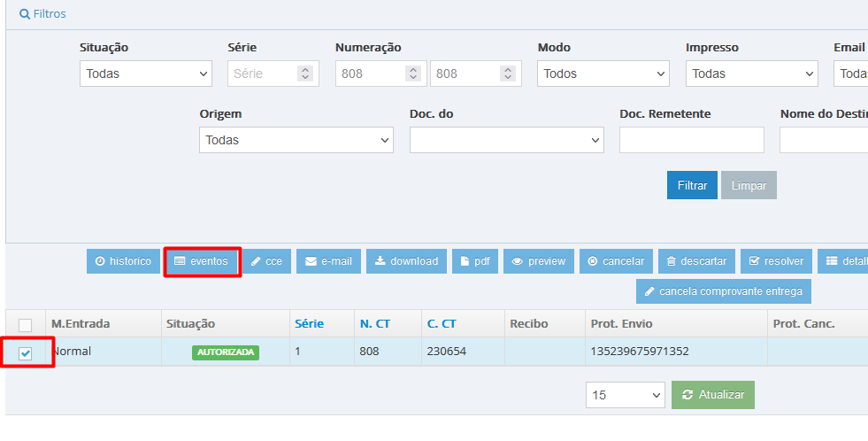Click cancelar to cancel the document
The width and height of the screenshot is (868, 441).
click(x=616, y=261)
